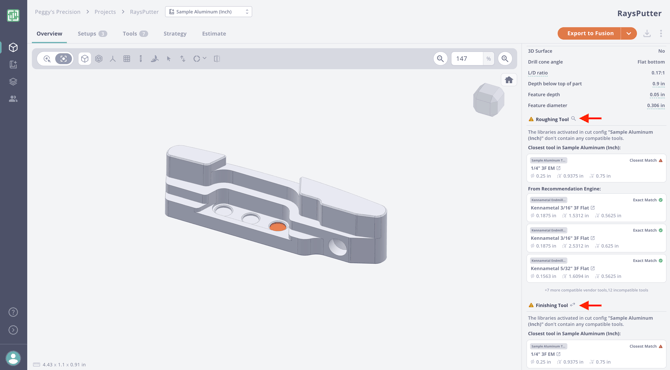Open external link icon of Roughing 1/4" 3F EM

tap(558, 168)
